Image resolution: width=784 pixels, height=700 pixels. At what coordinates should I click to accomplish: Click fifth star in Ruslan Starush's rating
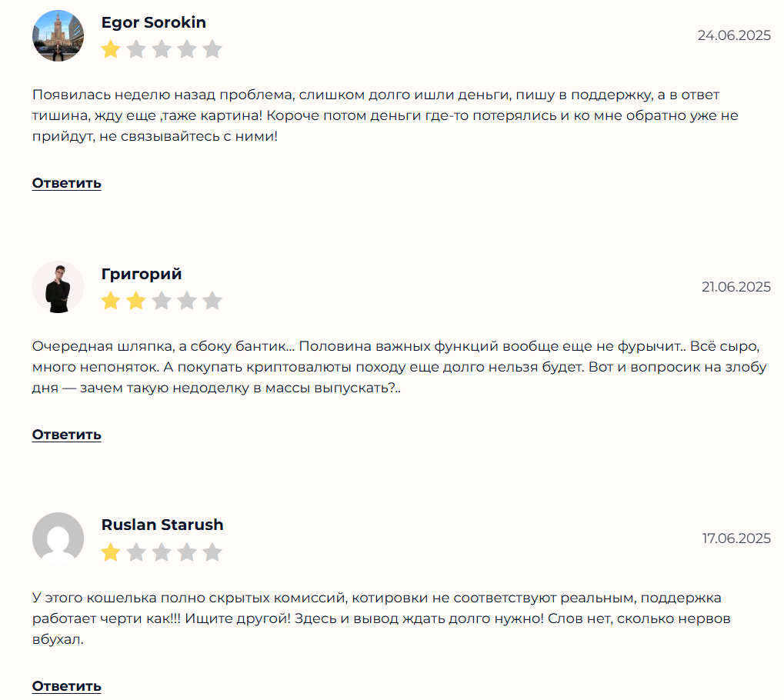(212, 552)
